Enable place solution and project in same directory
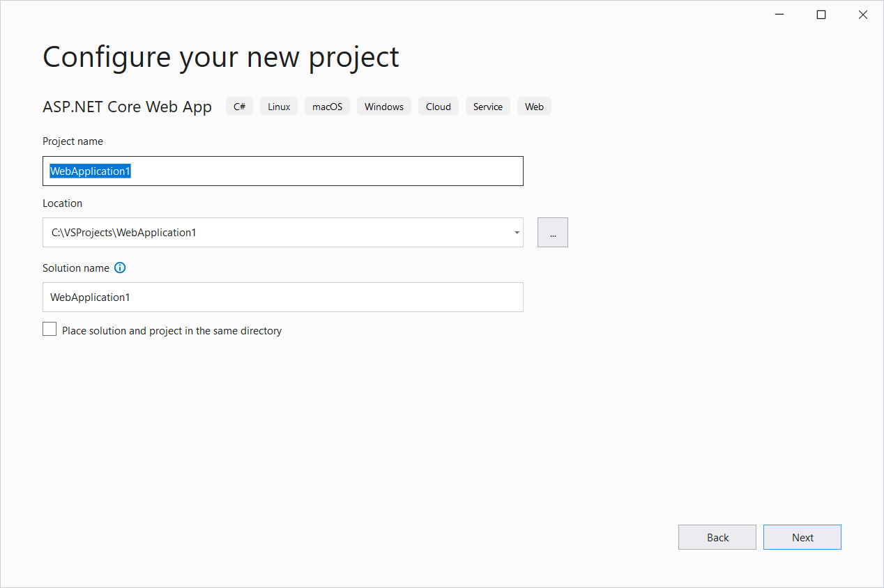The image size is (884, 588). (49, 330)
